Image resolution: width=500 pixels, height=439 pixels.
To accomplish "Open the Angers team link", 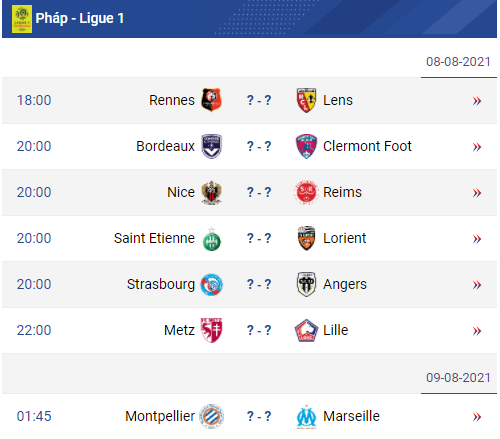I will point(345,284).
